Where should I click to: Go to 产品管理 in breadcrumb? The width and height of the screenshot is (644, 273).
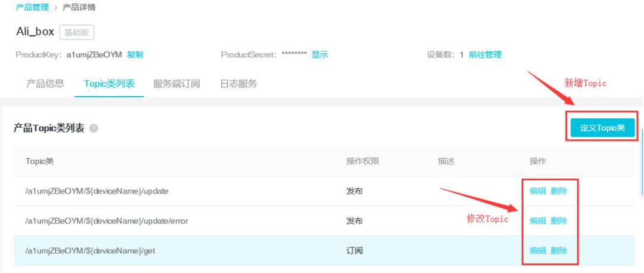tap(32, 7)
